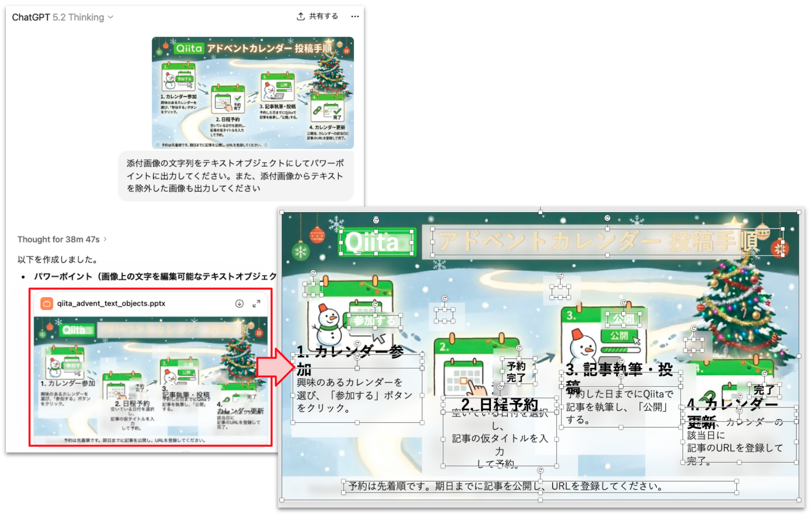
Task: Select the 興味のあるカレンダーを description text box
Action: (358, 396)
